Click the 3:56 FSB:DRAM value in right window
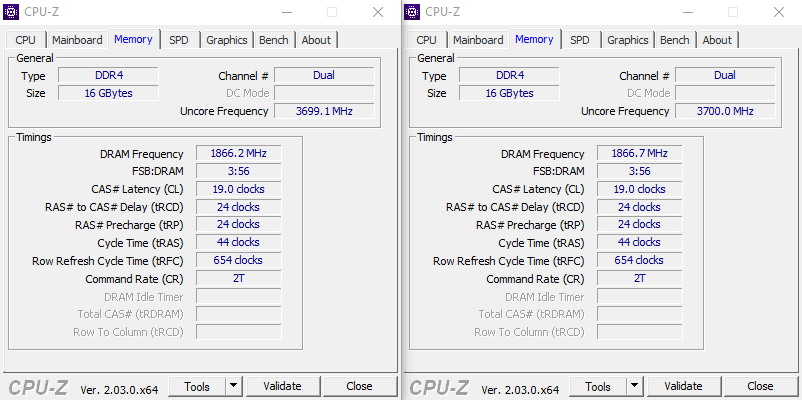 [640, 171]
